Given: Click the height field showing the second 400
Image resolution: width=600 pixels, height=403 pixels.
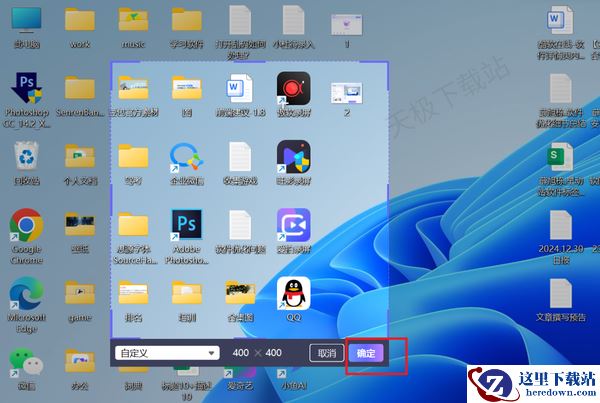Looking at the screenshot, I should [273, 352].
